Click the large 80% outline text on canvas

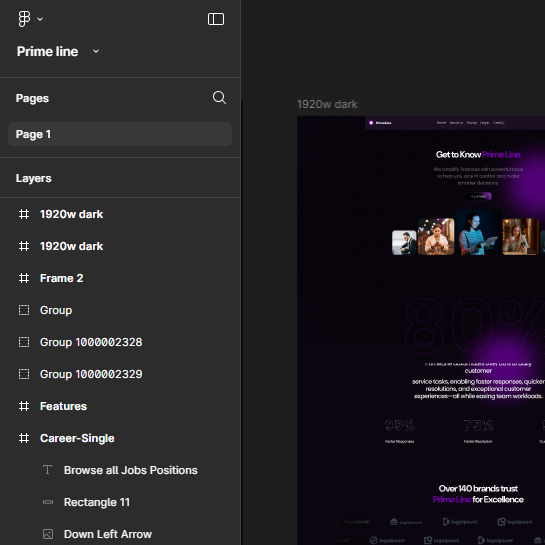pyautogui.click(x=475, y=326)
